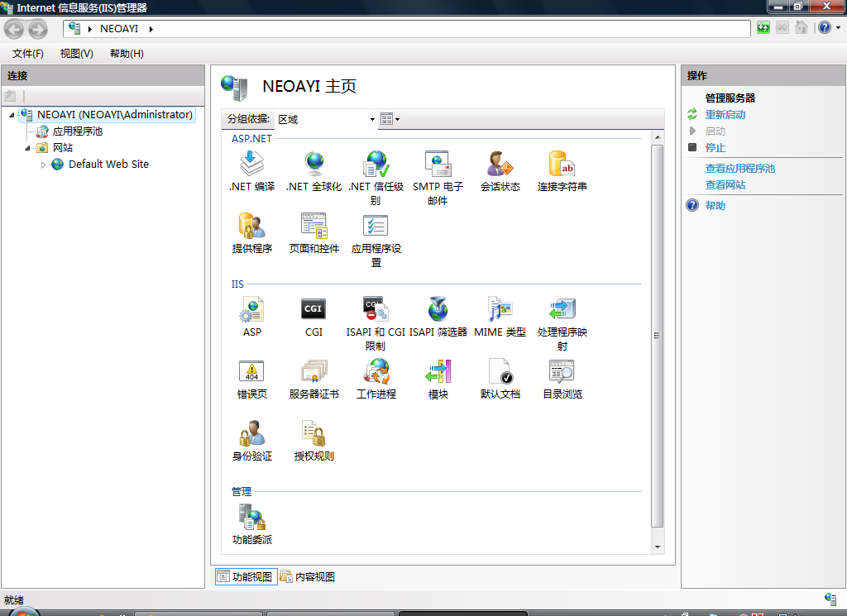Click the back navigation arrow
The image size is (847, 616).
[x=14, y=29]
